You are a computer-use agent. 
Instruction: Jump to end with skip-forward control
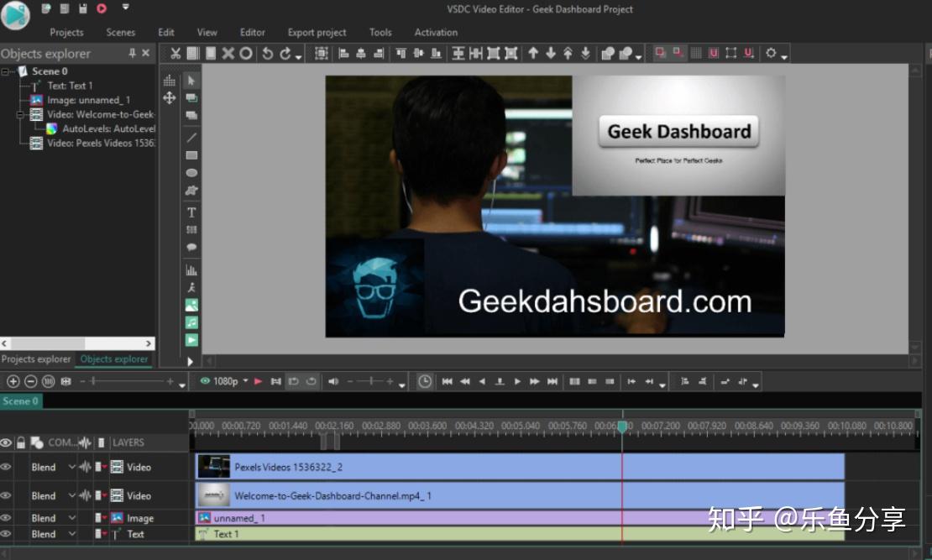click(552, 382)
